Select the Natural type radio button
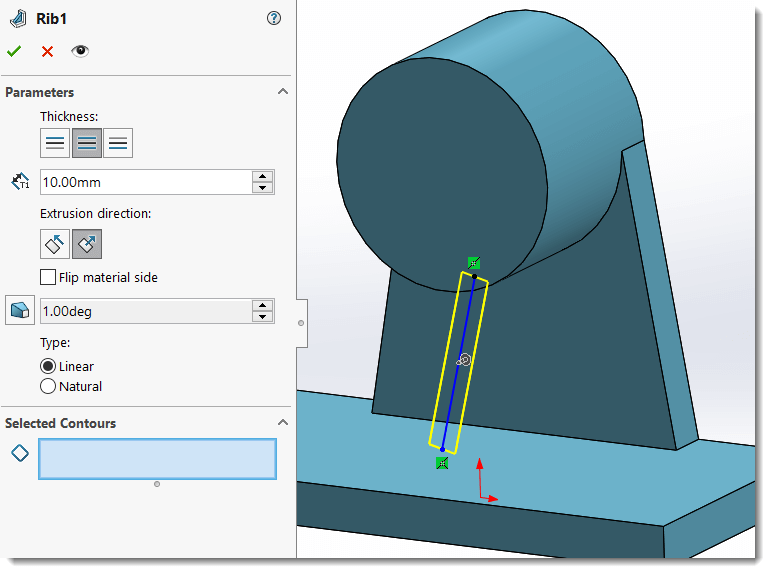The image size is (770, 573). 48,386
